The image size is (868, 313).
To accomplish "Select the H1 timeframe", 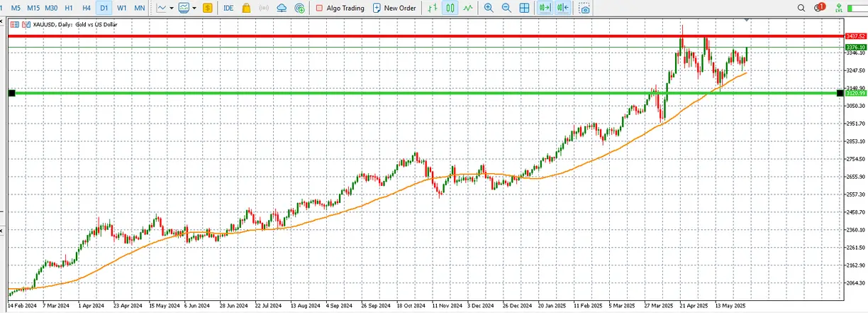I will [x=69, y=8].
